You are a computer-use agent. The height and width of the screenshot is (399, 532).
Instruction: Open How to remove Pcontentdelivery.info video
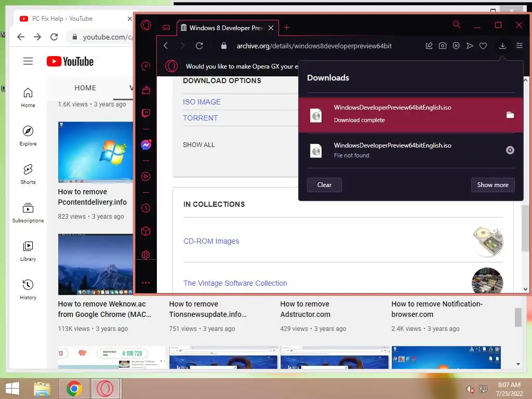92,197
